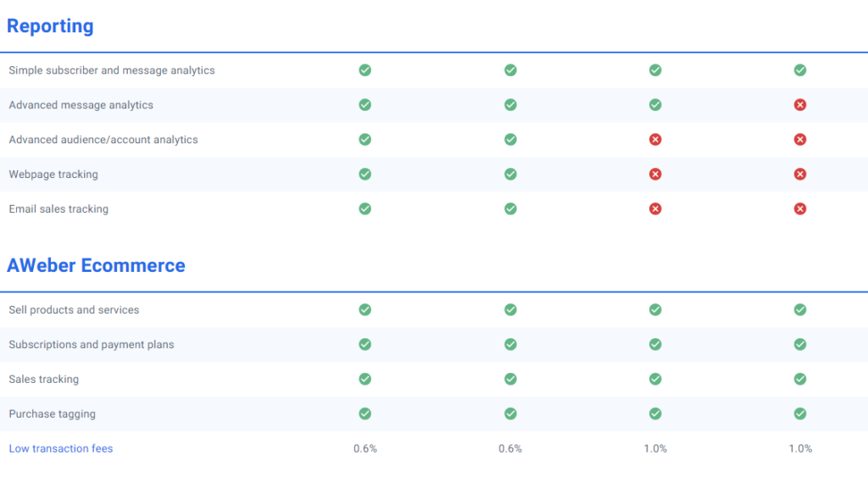Click first-column checkmark for Subscriptions and payment plans
868x483 pixels.
(364, 345)
